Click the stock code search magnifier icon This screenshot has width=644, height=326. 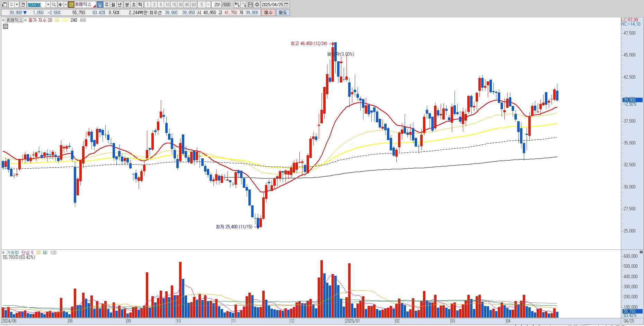pos(54,5)
